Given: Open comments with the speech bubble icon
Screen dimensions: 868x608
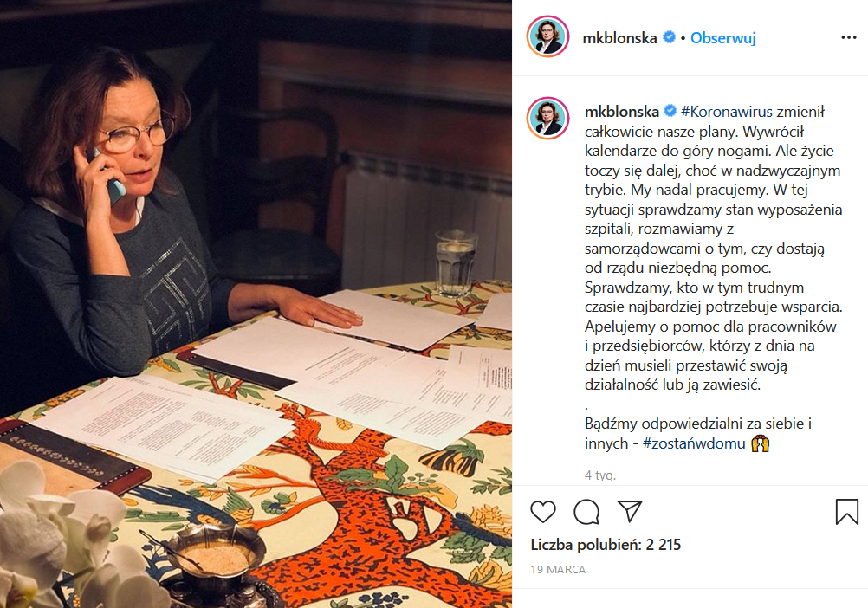Looking at the screenshot, I should pyautogui.click(x=586, y=511).
